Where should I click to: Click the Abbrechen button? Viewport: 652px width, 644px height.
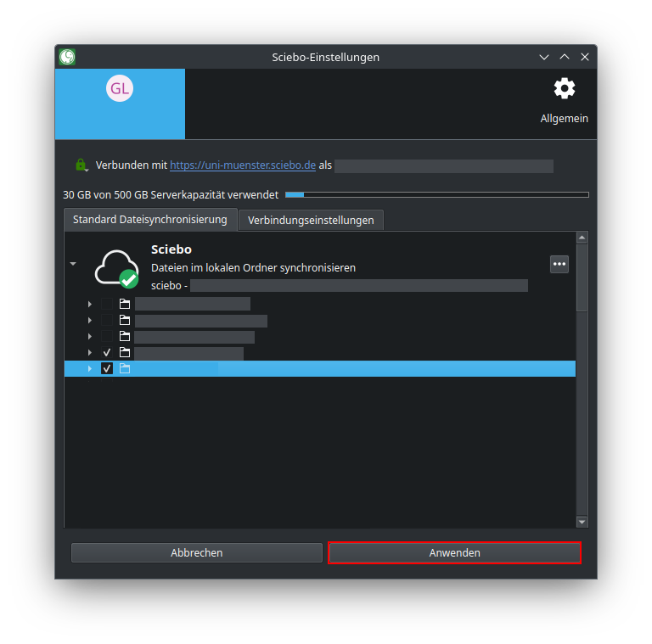197,552
